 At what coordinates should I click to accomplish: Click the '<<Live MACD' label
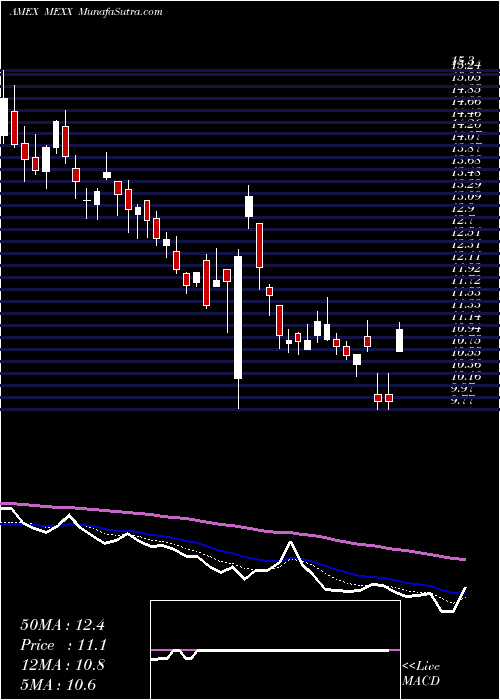pyautogui.click(x=421, y=674)
